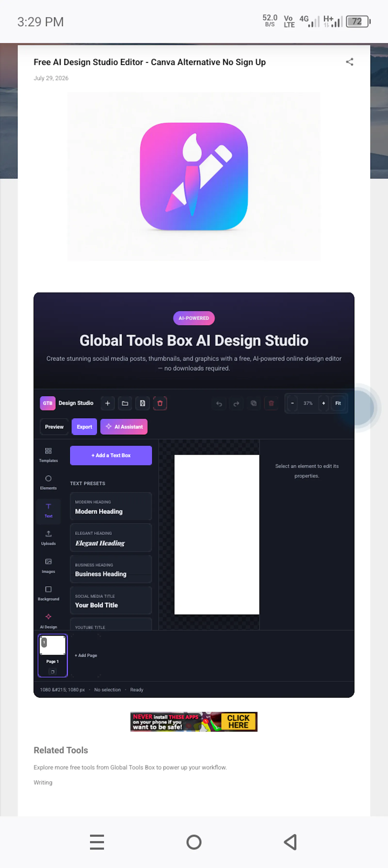Screen dimensions: 388x868
Task: Open the Background panel
Action: pos(48,594)
